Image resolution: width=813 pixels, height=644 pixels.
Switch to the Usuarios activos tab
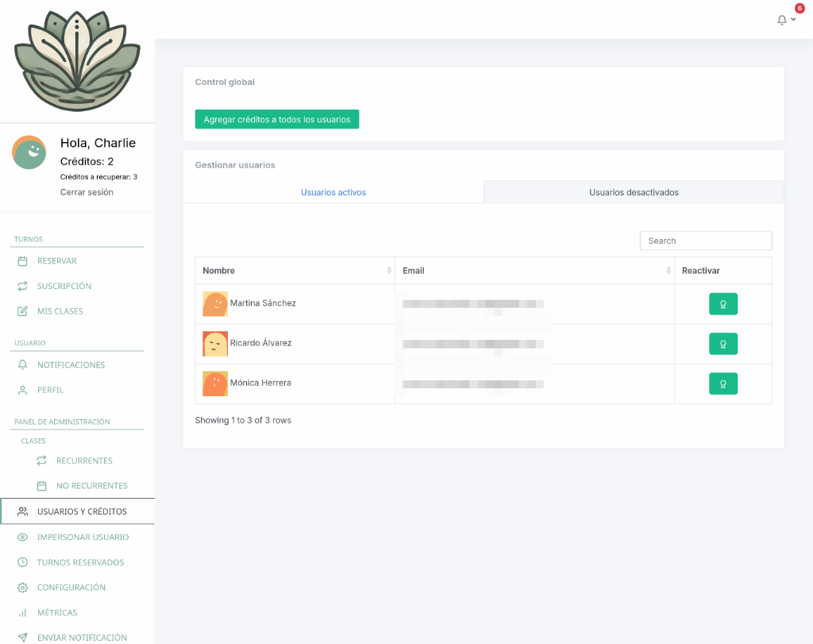point(333,193)
